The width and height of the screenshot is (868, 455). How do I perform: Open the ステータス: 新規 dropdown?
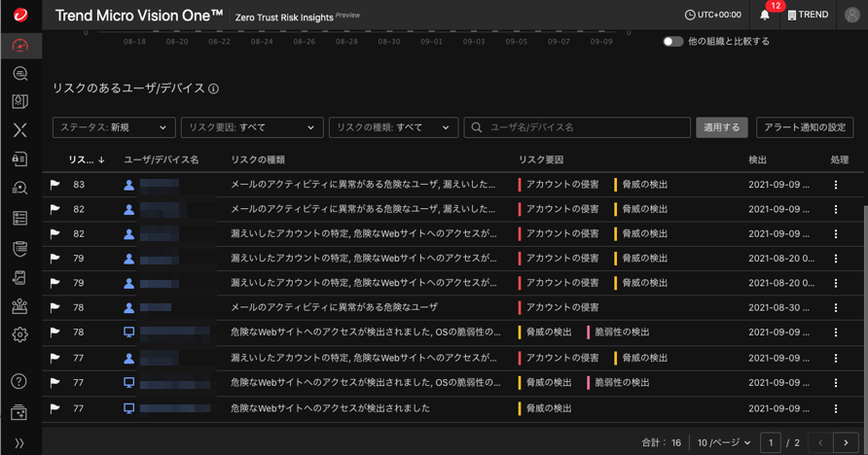(114, 127)
